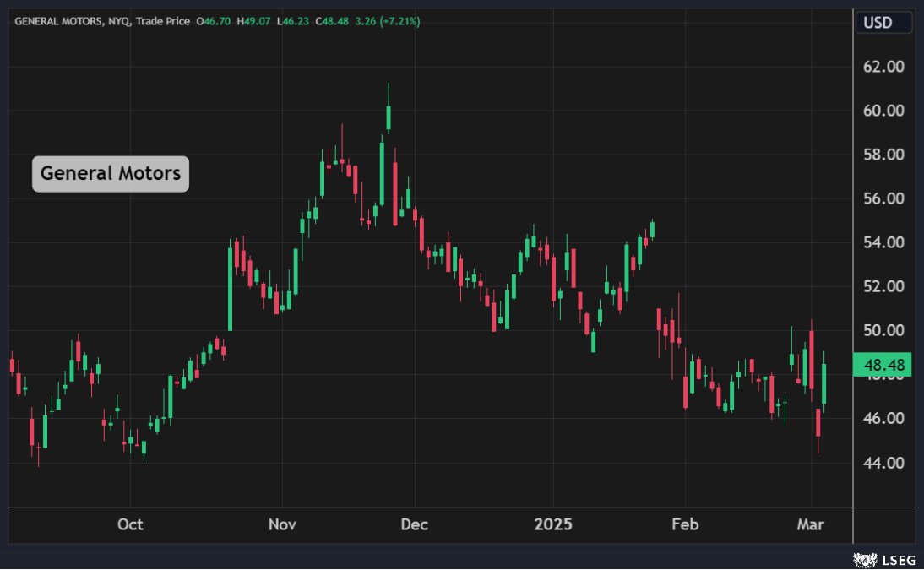Select the Oct marker on the time axis

tap(130, 524)
